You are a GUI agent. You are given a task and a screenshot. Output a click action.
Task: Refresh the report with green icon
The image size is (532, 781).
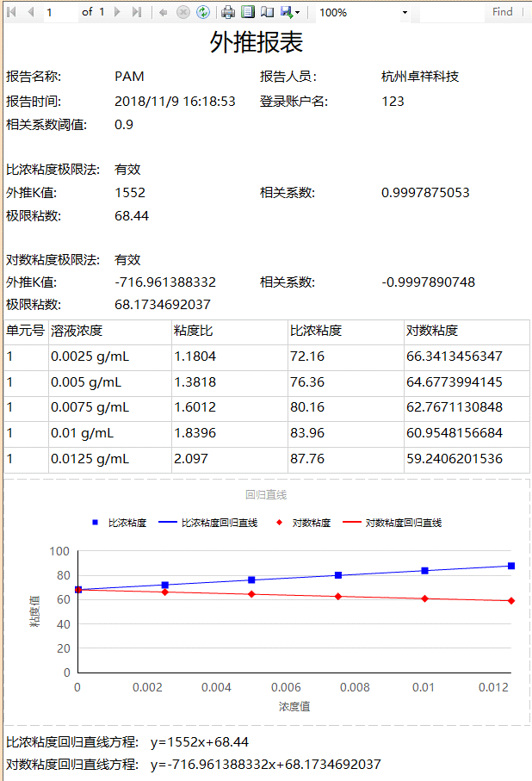[x=203, y=12]
